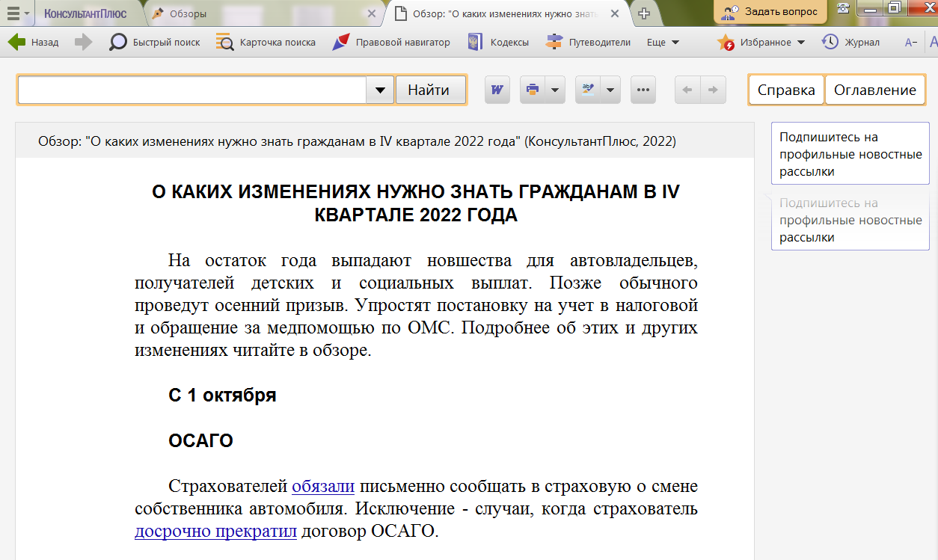Click into the document search input field
This screenshot has height=560, width=938.
click(x=191, y=90)
